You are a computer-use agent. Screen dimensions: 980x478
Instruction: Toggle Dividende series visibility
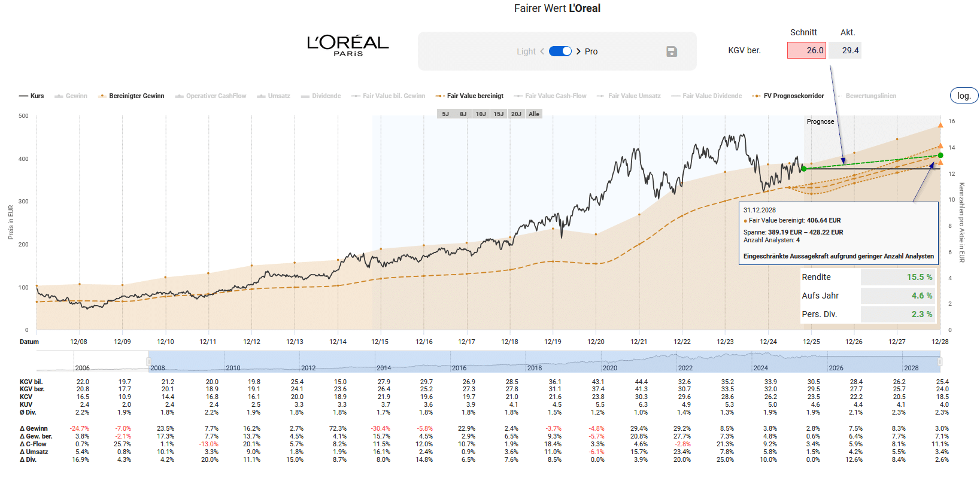point(321,96)
